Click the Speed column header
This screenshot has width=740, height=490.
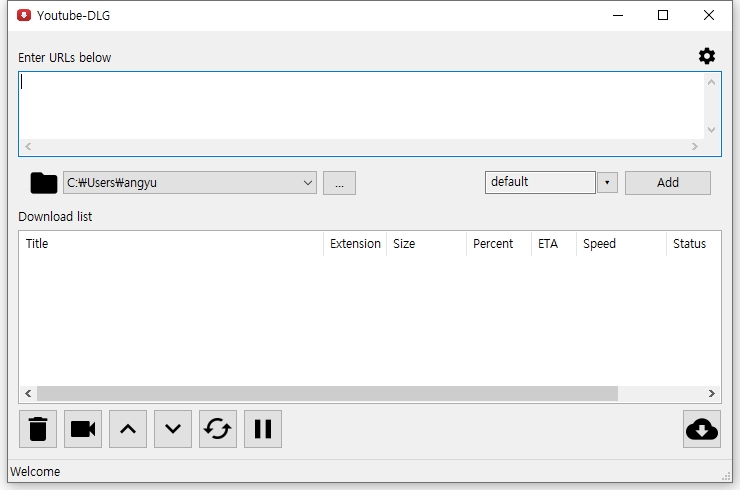621,244
